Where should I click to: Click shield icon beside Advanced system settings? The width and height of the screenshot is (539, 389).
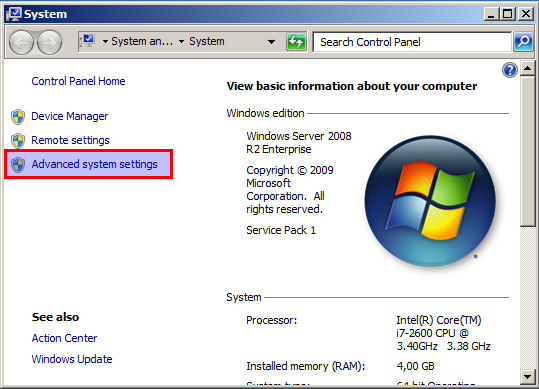[18, 165]
